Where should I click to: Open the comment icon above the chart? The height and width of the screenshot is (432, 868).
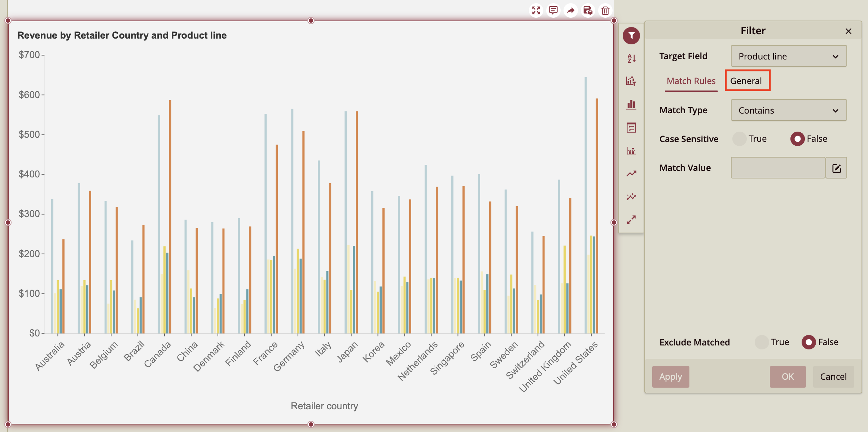[x=553, y=10]
